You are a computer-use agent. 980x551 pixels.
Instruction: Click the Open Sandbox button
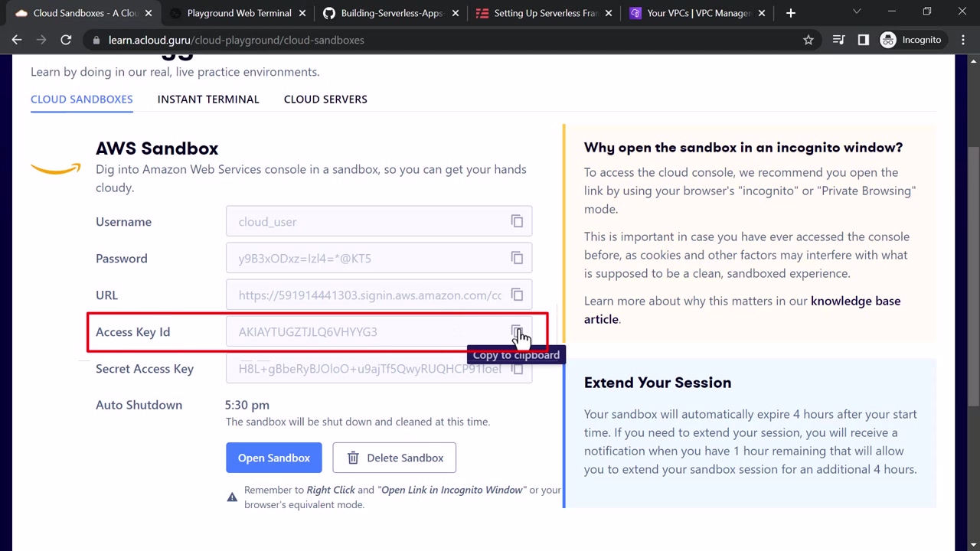(x=274, y=458)
